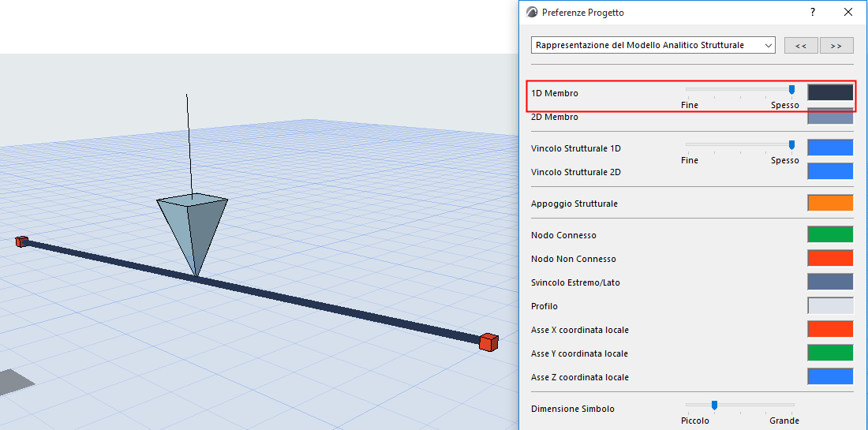Go to next preferences page with >> button
This screenshot has width=868, height=430.
pyautogui.click(x=836, y=46)
